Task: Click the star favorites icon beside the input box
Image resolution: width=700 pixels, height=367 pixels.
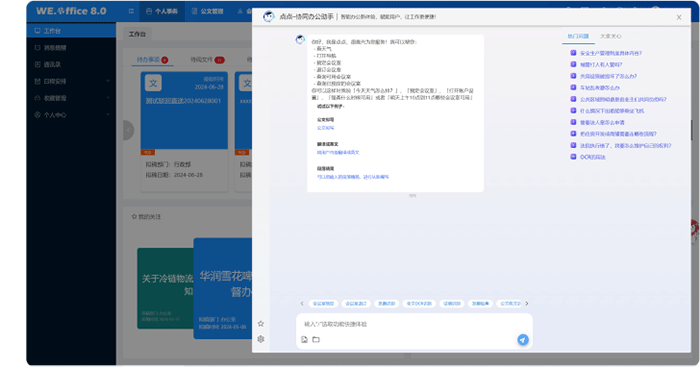Action: [x=261, y=324]
